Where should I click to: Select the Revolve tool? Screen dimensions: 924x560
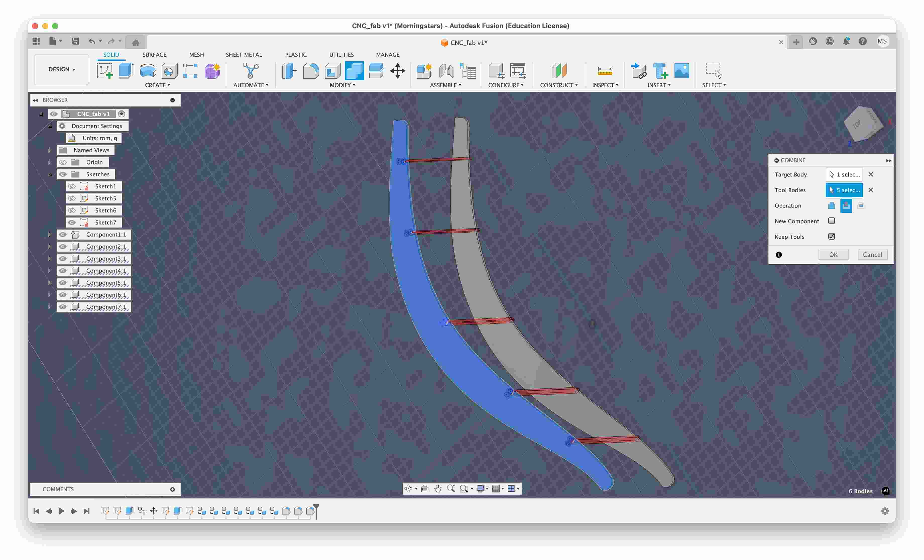point(148,71)
